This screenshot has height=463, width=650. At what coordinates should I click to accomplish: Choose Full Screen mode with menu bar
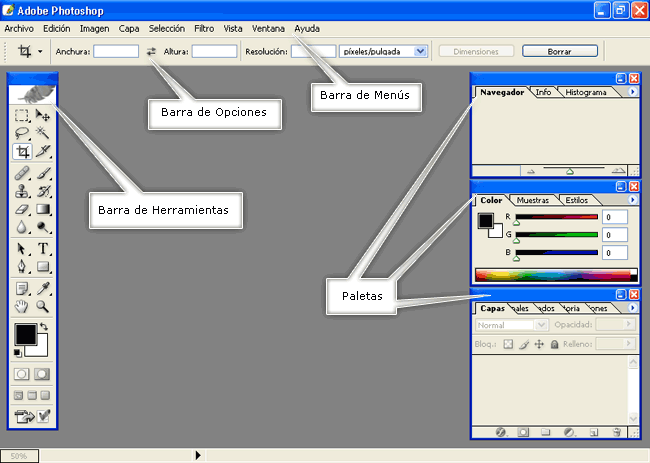tap(32, 395)
